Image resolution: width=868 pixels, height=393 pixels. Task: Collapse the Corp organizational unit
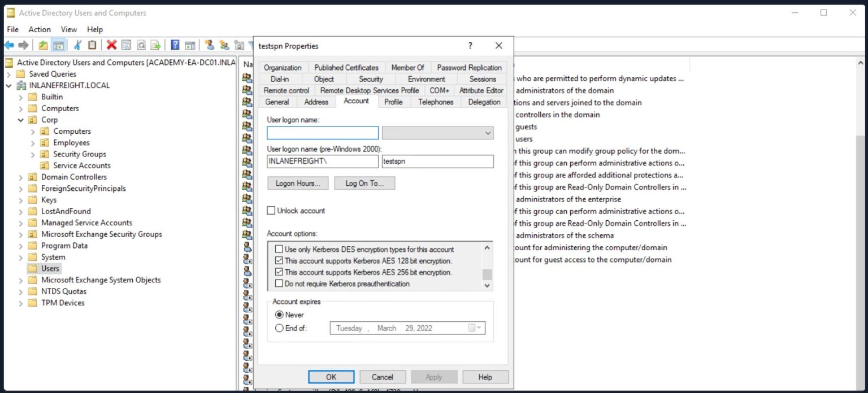click(x=21, y=120)
